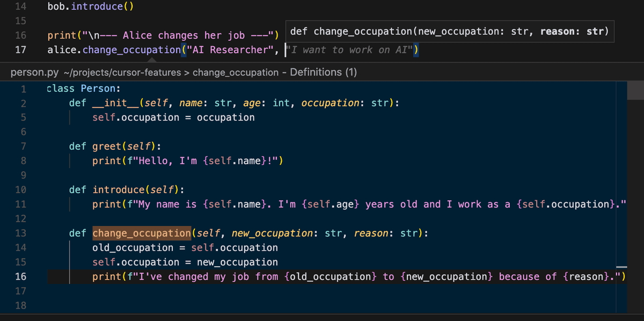The image size is (644, 321).
Task: Click line number 13 in the peek view gutter
Action: point(20,234)
